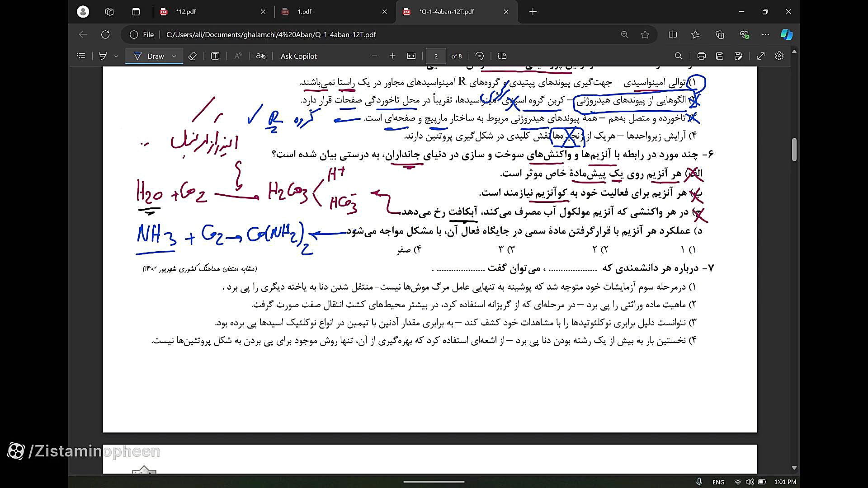This screenshot has height=488, width=868.
Task: Click the Save as icon
Action: (x=738, y=56)
